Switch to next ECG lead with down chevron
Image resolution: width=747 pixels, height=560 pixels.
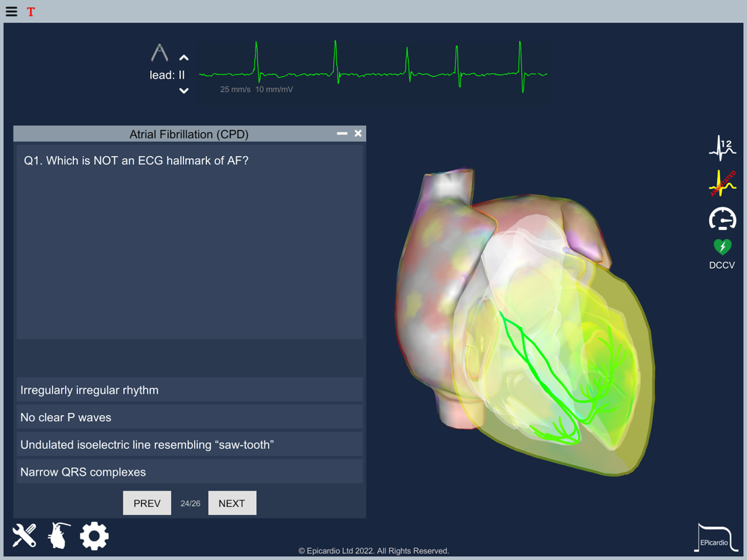(184, 90)
